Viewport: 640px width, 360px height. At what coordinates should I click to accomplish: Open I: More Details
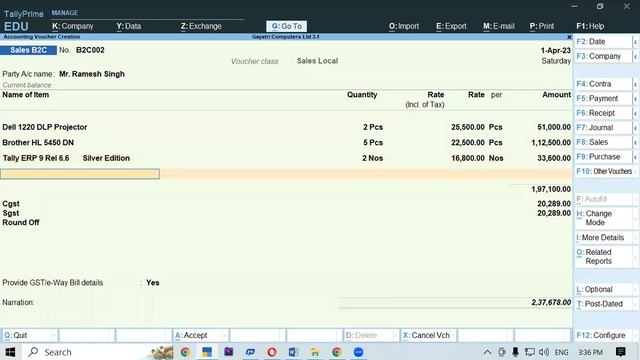click(604, 238)
